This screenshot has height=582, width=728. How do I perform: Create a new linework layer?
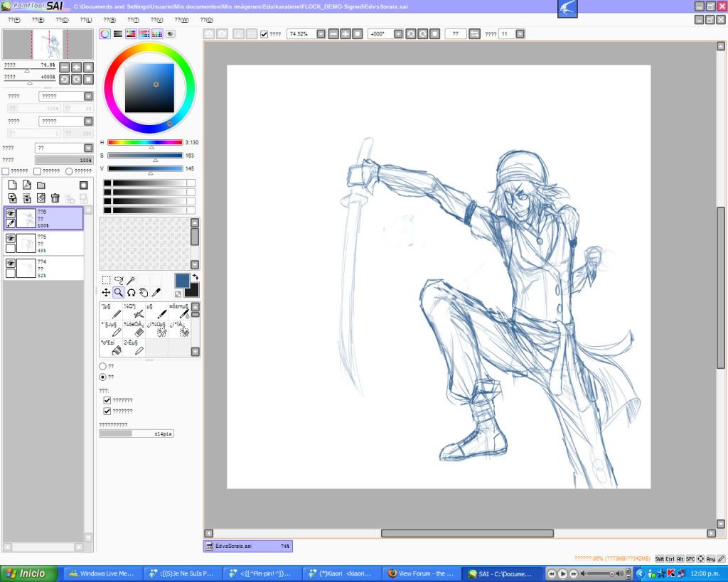tap(27, 185)
